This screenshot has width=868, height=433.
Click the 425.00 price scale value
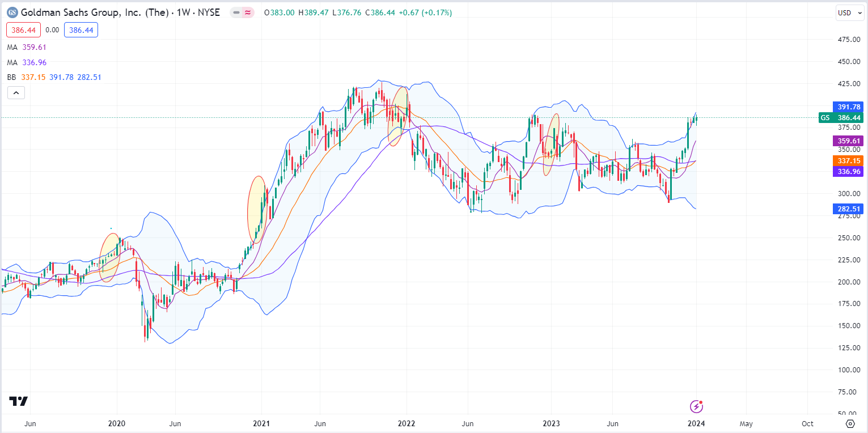click(849, 84)
